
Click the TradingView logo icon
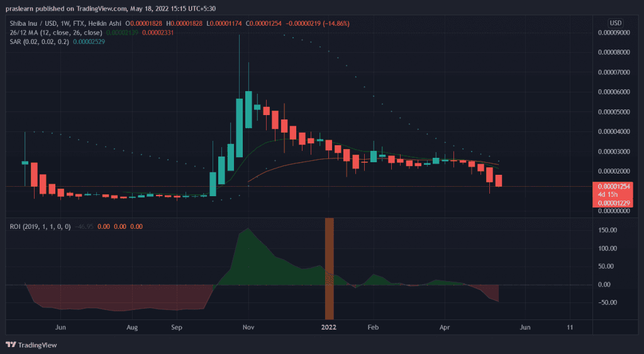click(x=11, y=345)
